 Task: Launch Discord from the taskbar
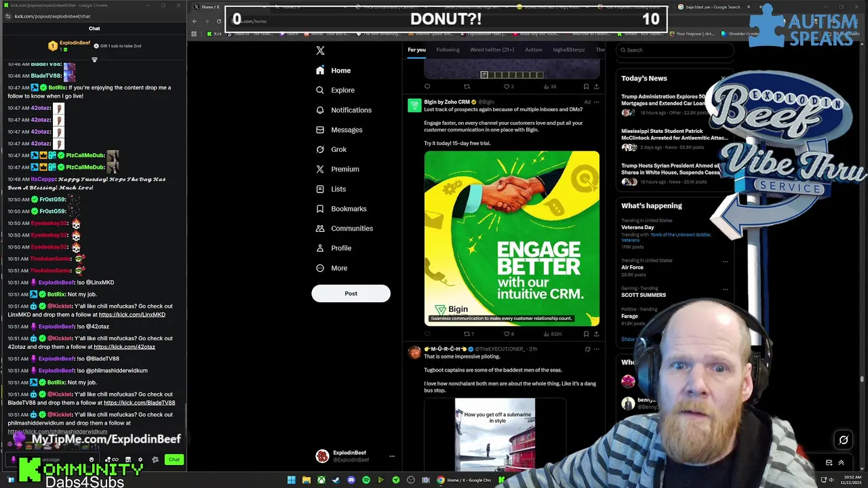(x=351, y=480)
